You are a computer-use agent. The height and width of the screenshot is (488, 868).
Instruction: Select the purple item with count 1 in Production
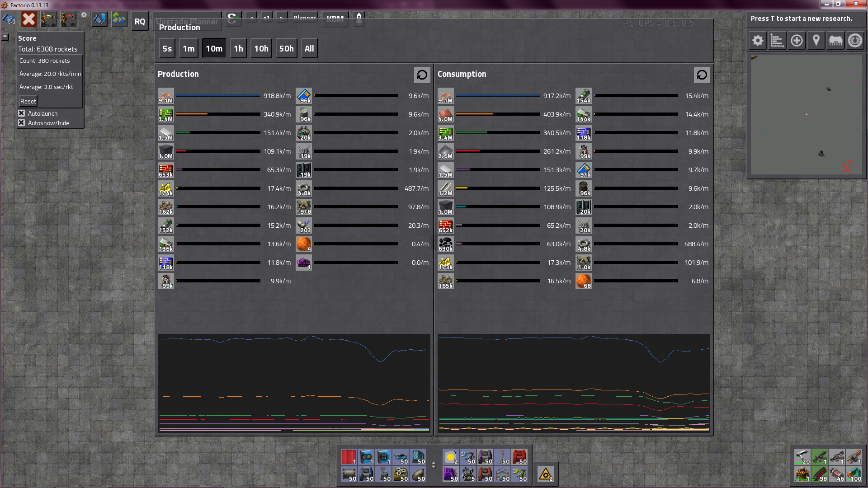point(304,263)
